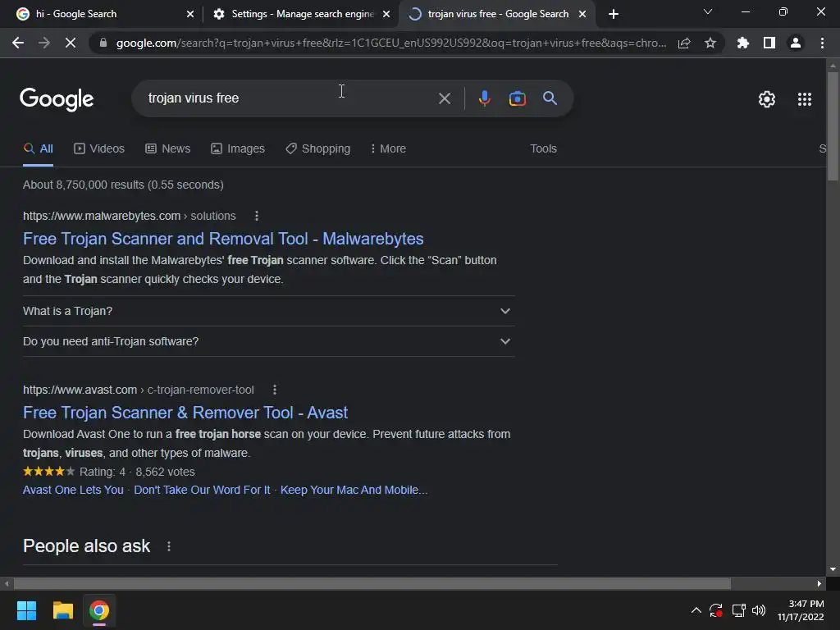The height and width of the screenshot is (630, 840).
Task: Click avast.com URL breadcrumb
Action: point(138,390)
